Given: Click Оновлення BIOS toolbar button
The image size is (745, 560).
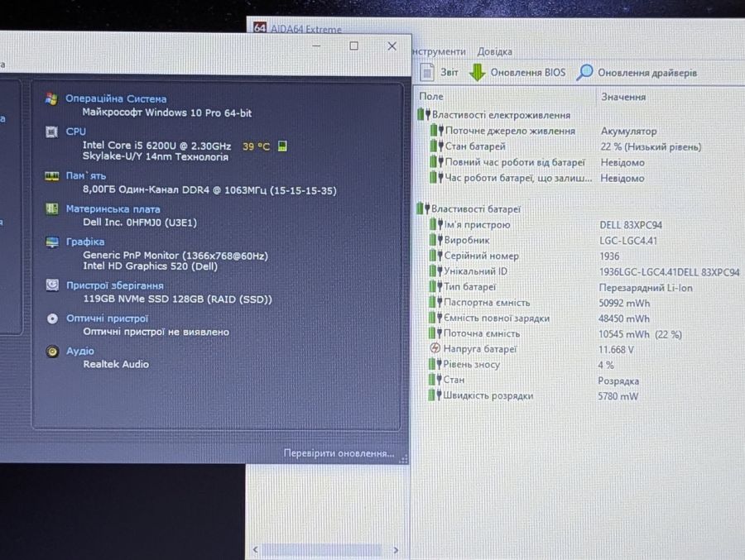Looking at the screenshot, I should [517, 72].
